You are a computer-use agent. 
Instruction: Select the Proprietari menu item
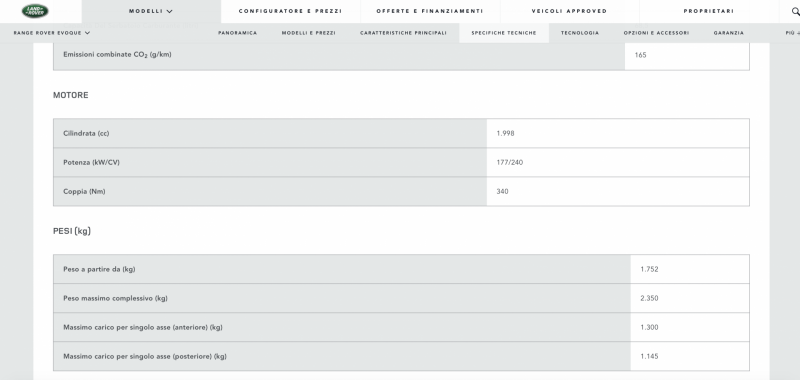[709, 11]
